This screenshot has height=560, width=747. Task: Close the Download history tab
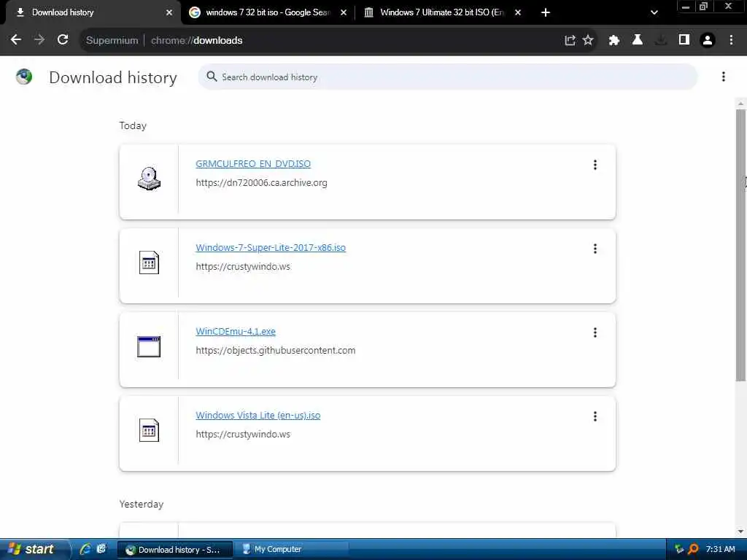click(x=169, y=12)
